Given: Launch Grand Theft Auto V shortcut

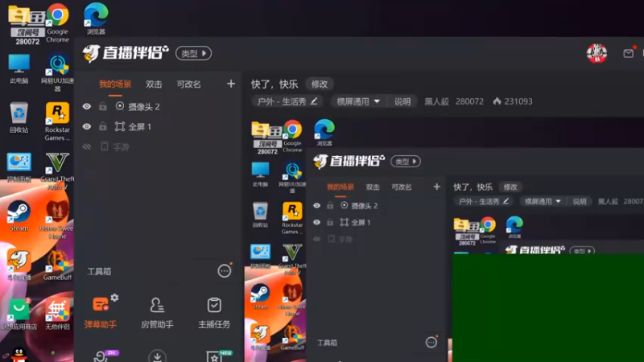Looking at the screenshot, I should [x=57, y=171].
